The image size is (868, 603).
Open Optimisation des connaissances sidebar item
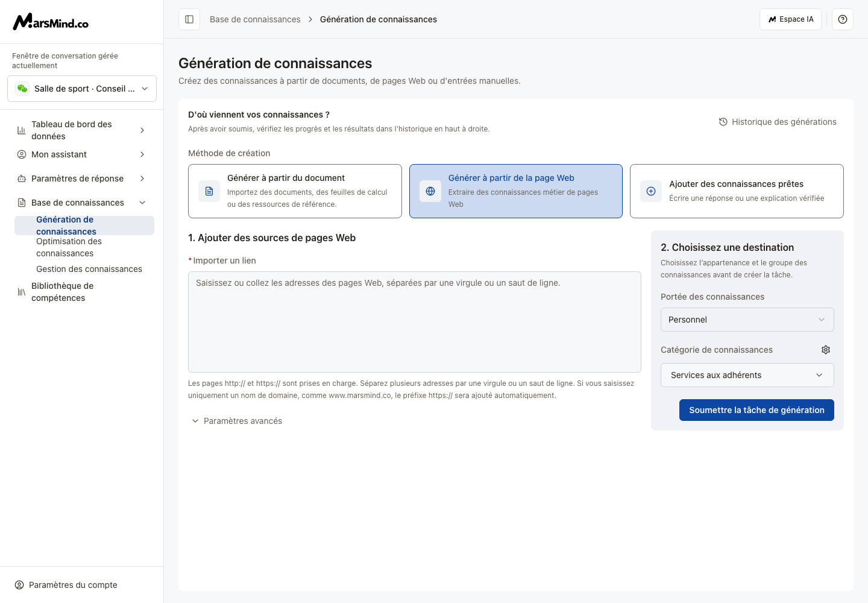[x=84, y=247]
